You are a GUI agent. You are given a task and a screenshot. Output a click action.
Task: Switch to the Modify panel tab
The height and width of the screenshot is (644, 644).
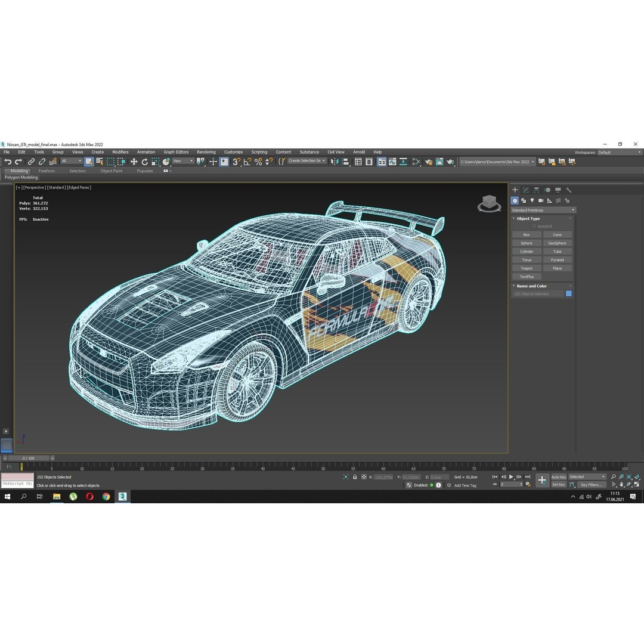point(526,190)
